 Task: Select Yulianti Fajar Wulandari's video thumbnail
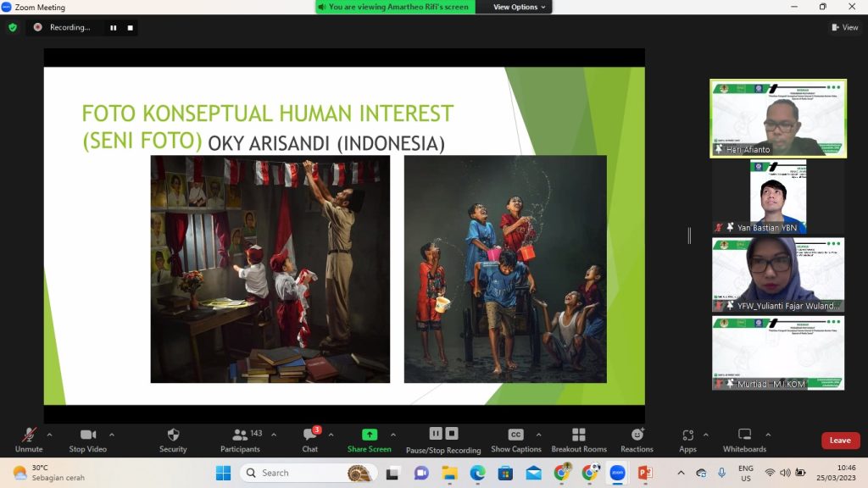[778, 275]
